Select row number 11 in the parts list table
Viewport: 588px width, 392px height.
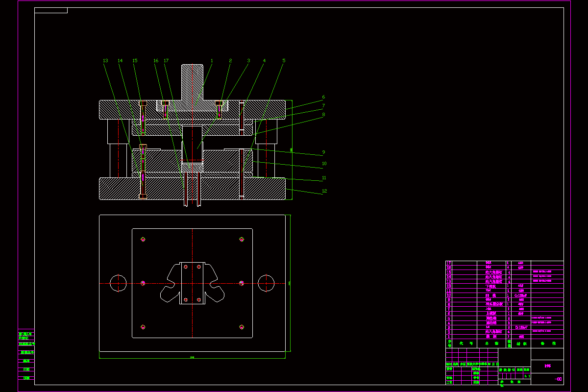pos(505,291)
